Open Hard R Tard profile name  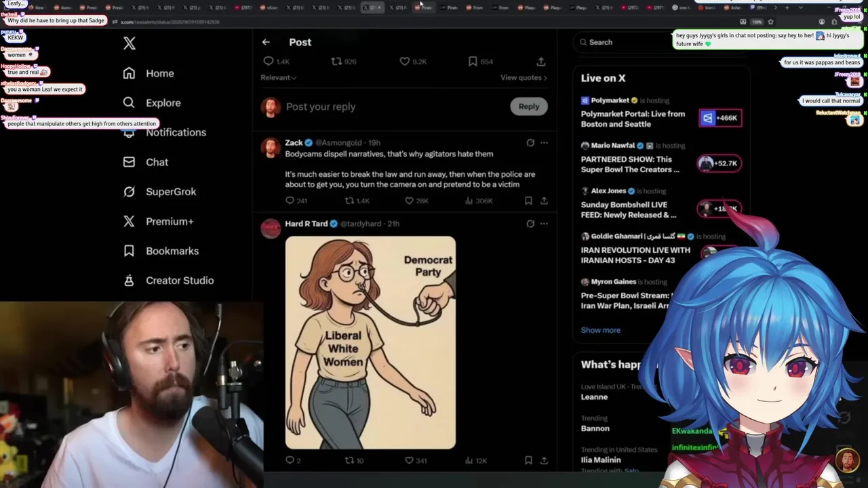(x=306, y=223)
